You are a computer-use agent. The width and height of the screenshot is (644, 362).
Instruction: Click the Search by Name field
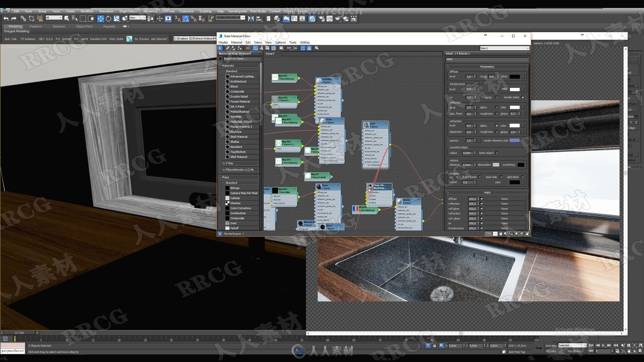pyautogui.click(x=242, y=59)
